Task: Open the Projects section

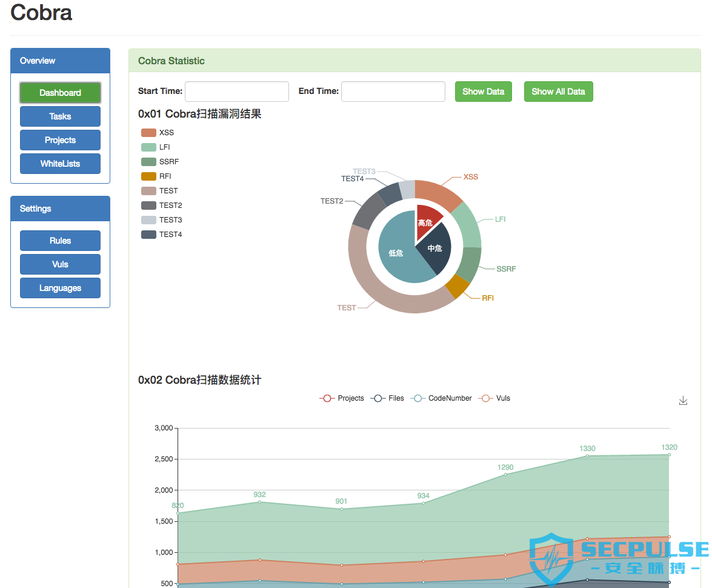Action: pos(60,140)
